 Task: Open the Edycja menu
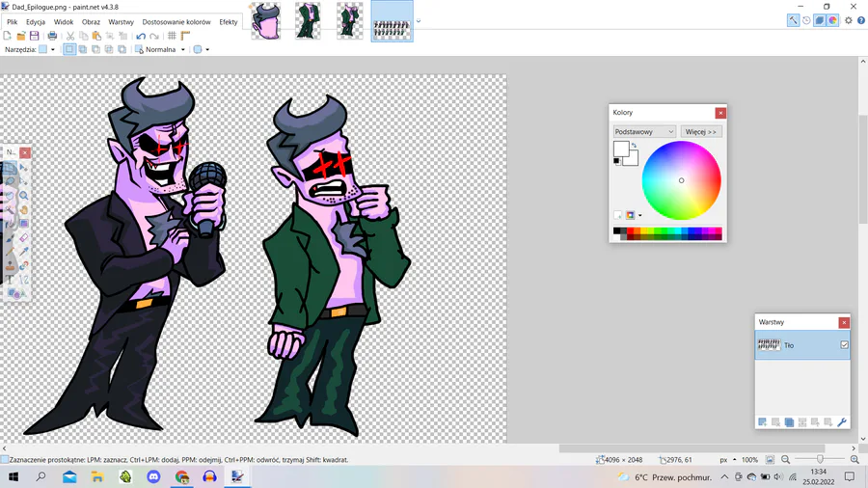[x=36, y=22]
